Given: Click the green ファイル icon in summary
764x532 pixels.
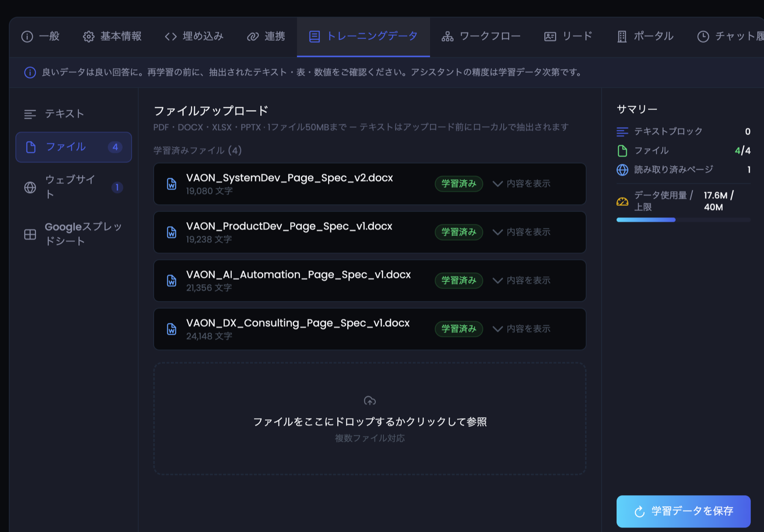Looking at the screenshot, I should click(622, 151).
